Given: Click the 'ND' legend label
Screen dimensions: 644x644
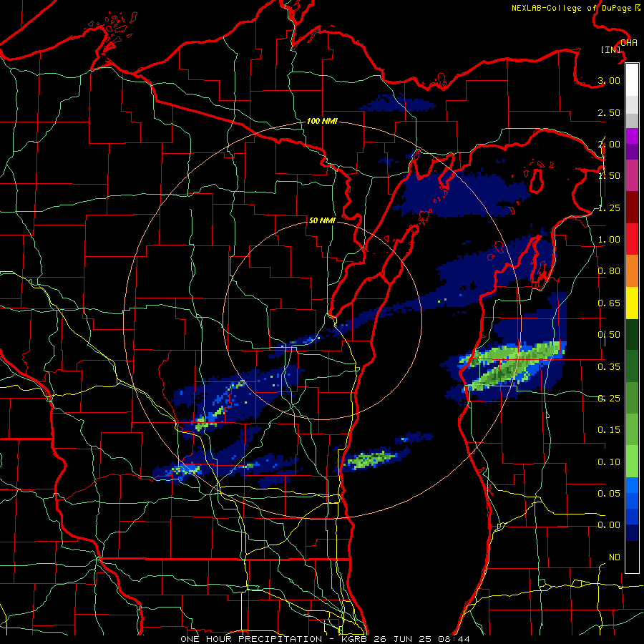Looking at the screenshot, I should coord(615,557).
